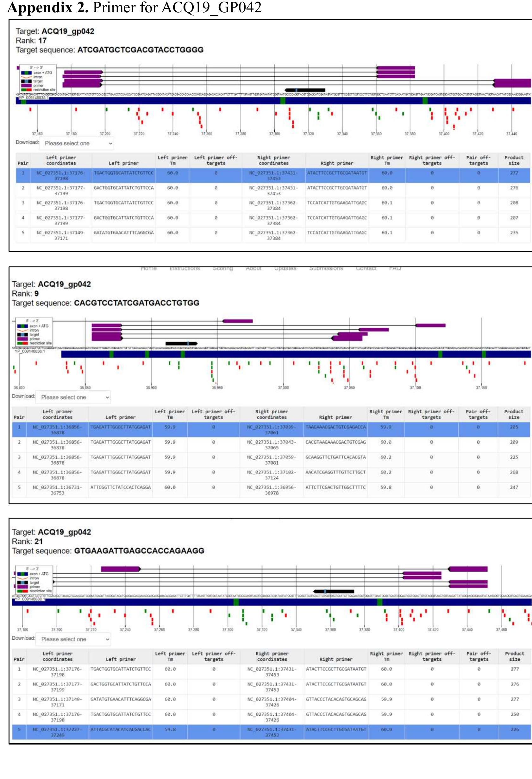532x779 pixels.
Task: Select the lone left purple primer in Rank 21 diagram
Action: point(121,569)
